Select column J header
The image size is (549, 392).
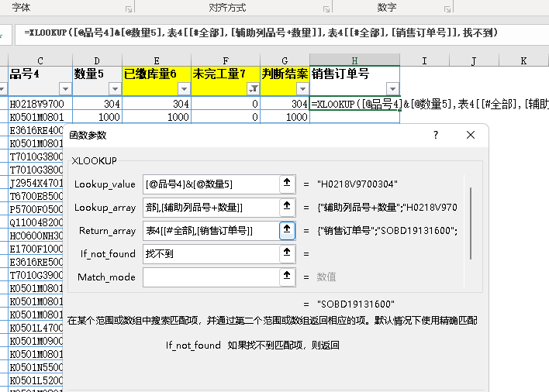click(474, 60)
